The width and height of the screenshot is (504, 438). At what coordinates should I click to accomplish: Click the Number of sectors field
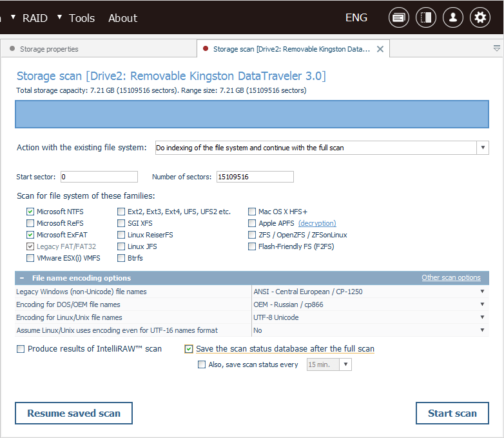point(255,177)
